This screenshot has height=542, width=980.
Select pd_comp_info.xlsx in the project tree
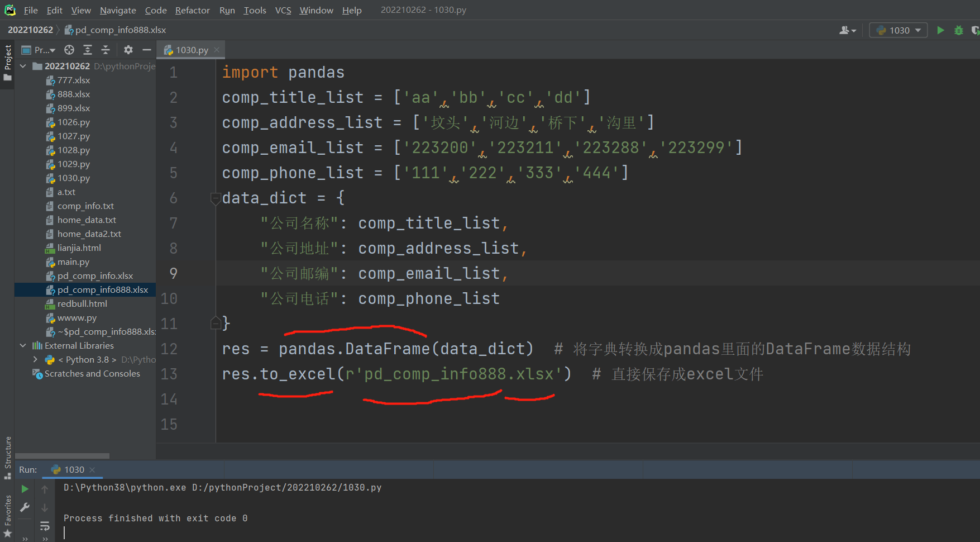[x=95, y=275]
